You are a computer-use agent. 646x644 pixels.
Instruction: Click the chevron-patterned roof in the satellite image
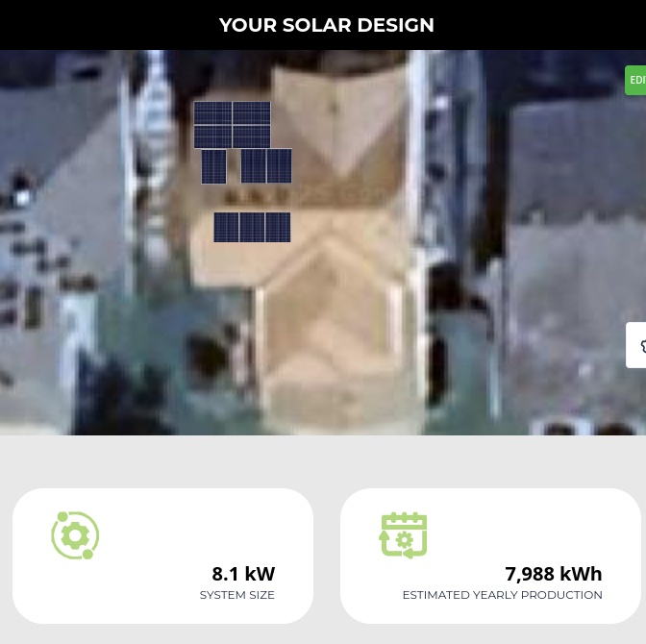pyautogui.click(x=332, y=330)
